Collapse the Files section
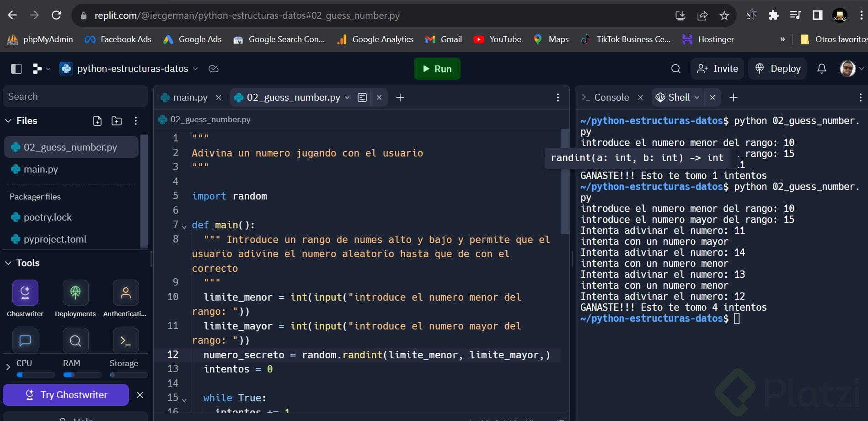868x421 pixels. coord(8,121)
